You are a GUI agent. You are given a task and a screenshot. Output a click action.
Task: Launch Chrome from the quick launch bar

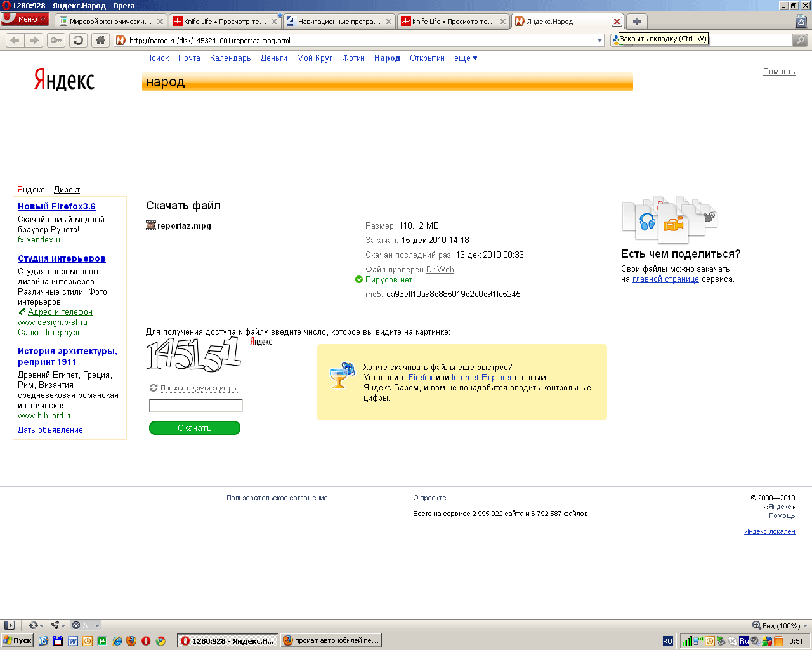click(x=160, y=641)
